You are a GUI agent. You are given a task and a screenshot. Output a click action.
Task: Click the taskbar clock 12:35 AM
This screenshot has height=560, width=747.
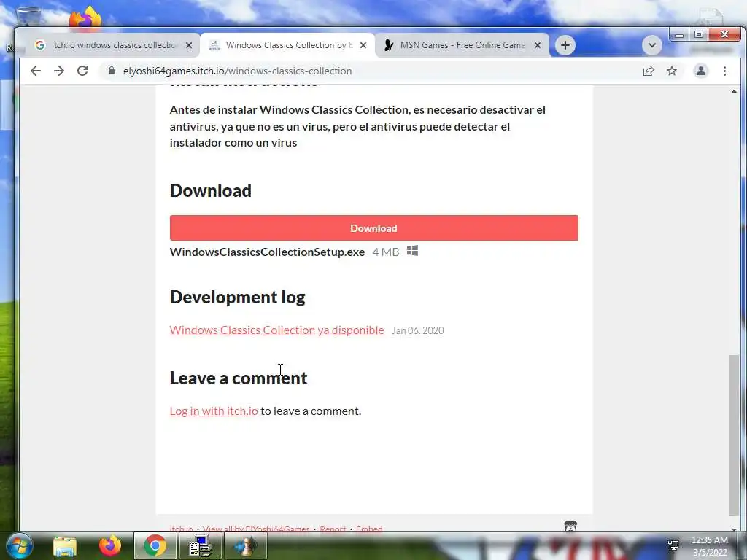tap(710, 540)
